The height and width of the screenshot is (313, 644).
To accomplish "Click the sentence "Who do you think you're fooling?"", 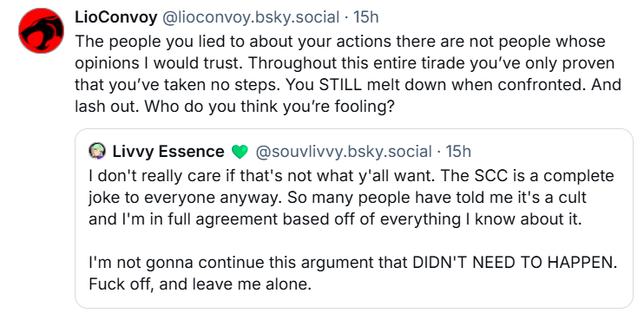I will coord(270,107).
